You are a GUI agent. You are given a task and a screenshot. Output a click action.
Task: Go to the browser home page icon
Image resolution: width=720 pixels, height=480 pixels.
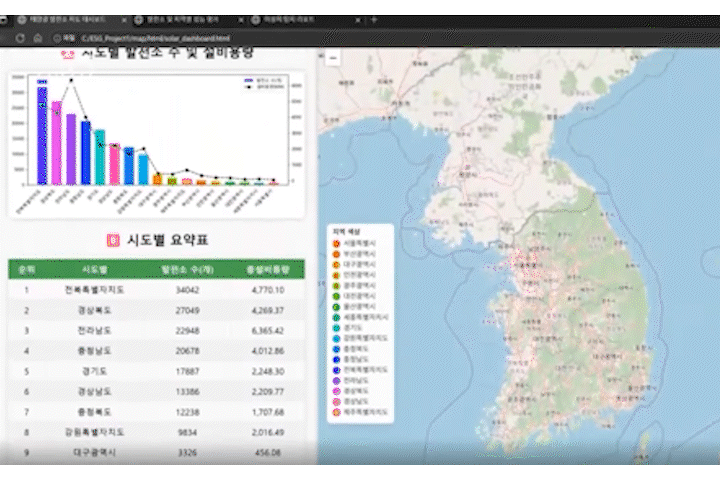coord(38,38)
